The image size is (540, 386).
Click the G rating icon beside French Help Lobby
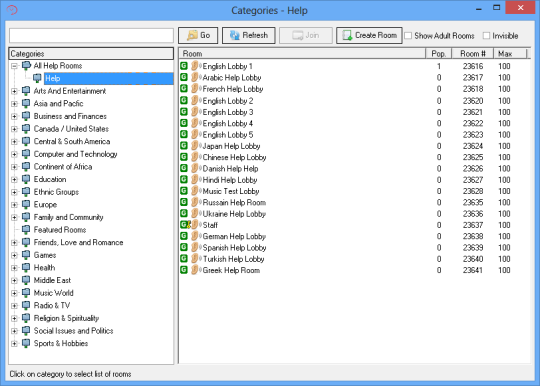184,88
